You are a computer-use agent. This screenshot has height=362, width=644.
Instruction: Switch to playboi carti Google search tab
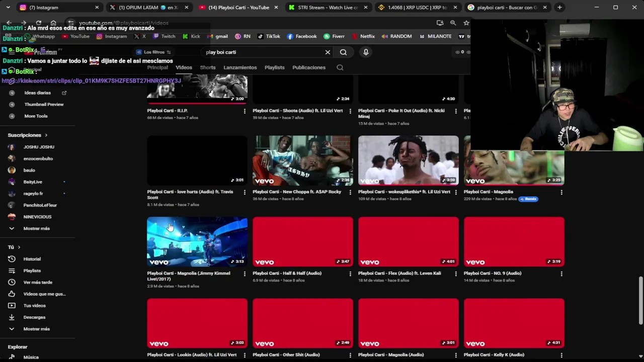coord(507,7)
